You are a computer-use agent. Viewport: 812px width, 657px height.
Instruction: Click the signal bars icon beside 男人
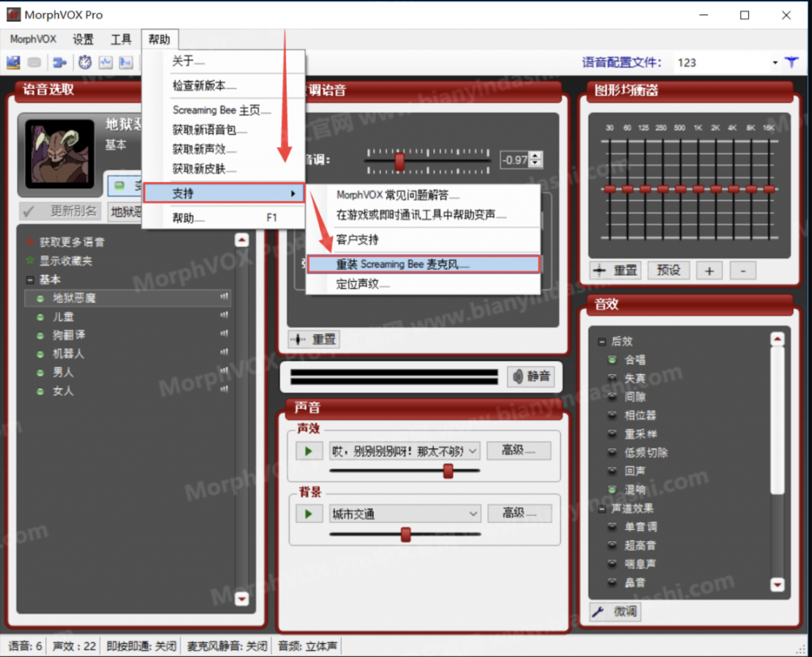coord(224,371)
